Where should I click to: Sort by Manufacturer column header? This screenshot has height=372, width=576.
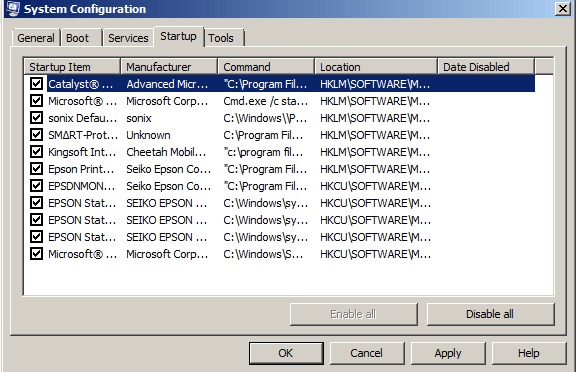pos(169,67)
